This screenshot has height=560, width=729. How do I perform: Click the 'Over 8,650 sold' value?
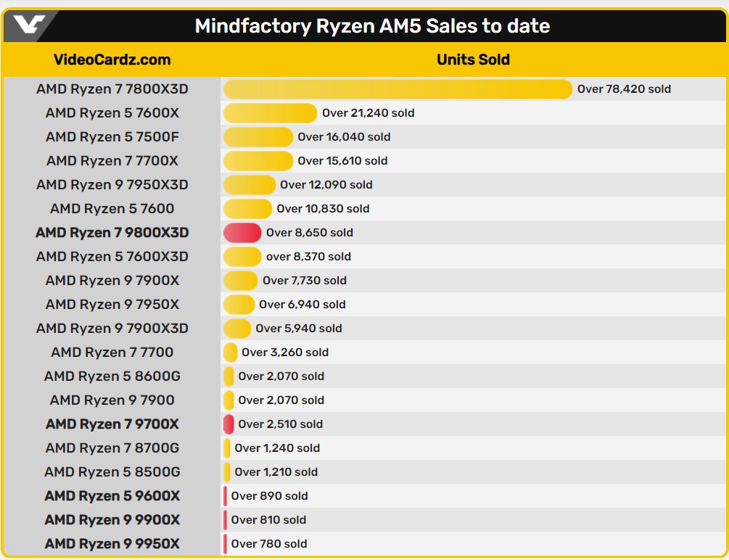310,233
